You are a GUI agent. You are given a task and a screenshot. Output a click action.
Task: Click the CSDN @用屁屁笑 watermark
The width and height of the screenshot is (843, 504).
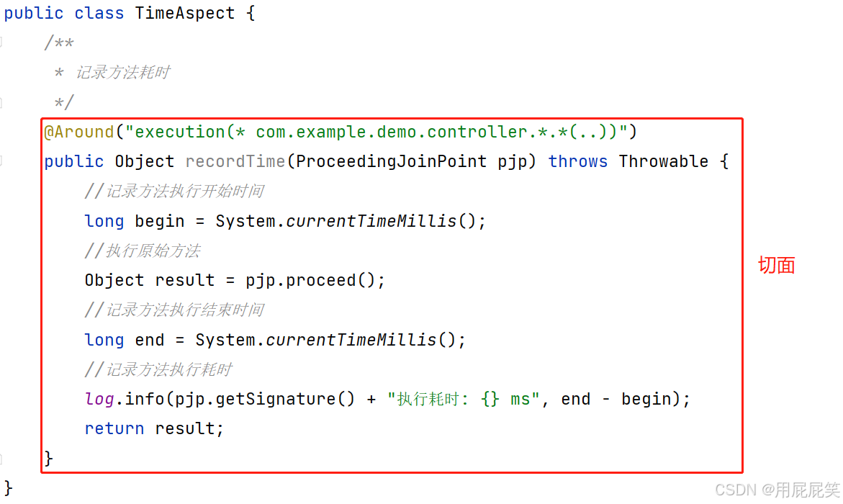[777, 490]
